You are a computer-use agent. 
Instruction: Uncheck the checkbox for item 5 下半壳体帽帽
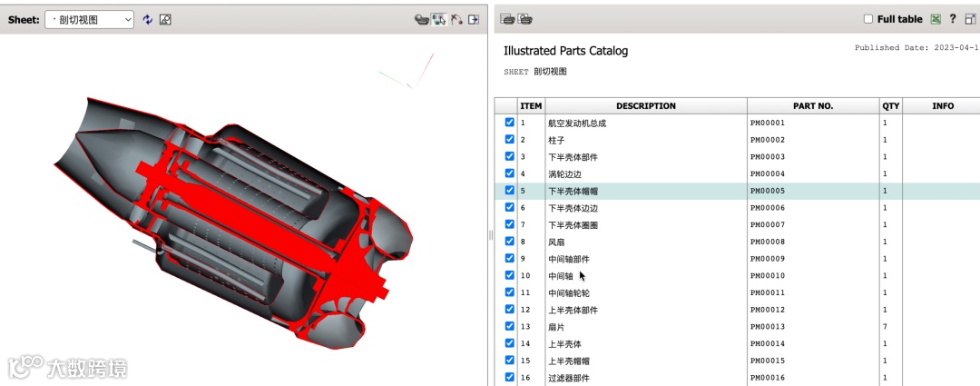(509, 190)
